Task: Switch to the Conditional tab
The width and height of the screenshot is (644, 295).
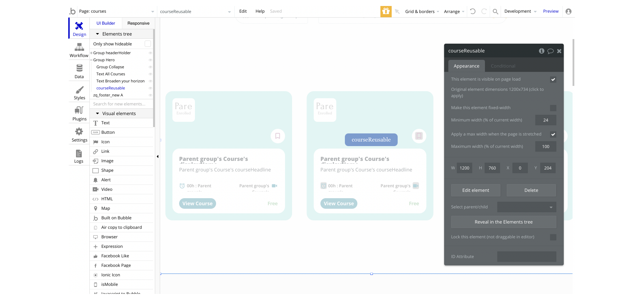Action: pyautogui.click(x=503, y=66)
